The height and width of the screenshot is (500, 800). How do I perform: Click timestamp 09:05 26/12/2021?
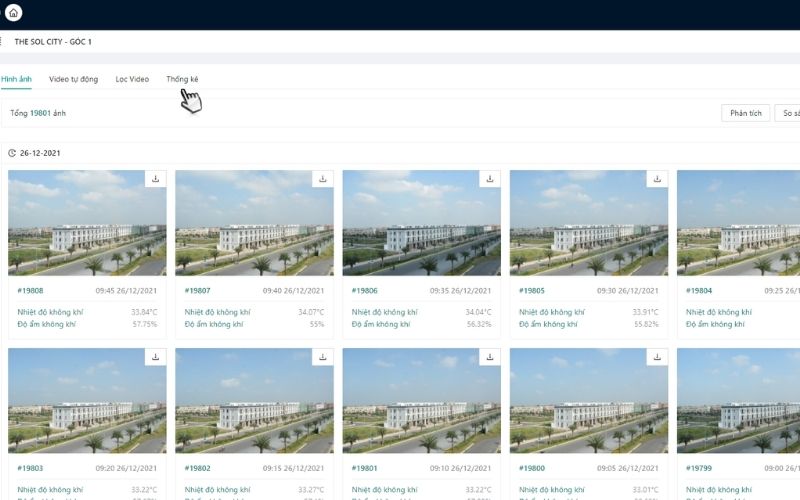click(628, 468)
